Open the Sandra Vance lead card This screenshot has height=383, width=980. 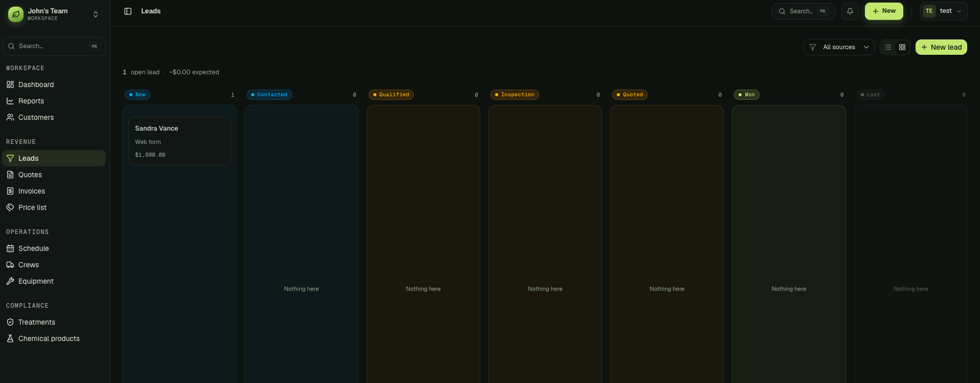click(x=179, y=141)
